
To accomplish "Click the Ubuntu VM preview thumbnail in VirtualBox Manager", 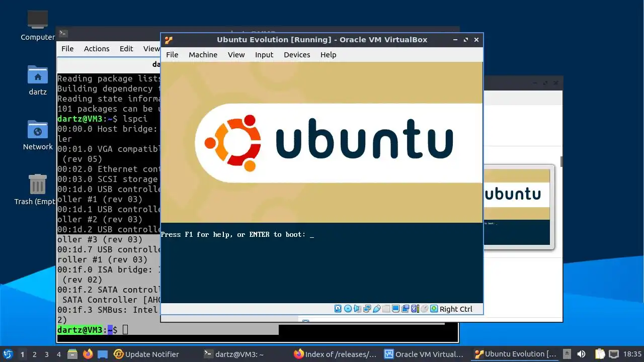I will point(517,207).
